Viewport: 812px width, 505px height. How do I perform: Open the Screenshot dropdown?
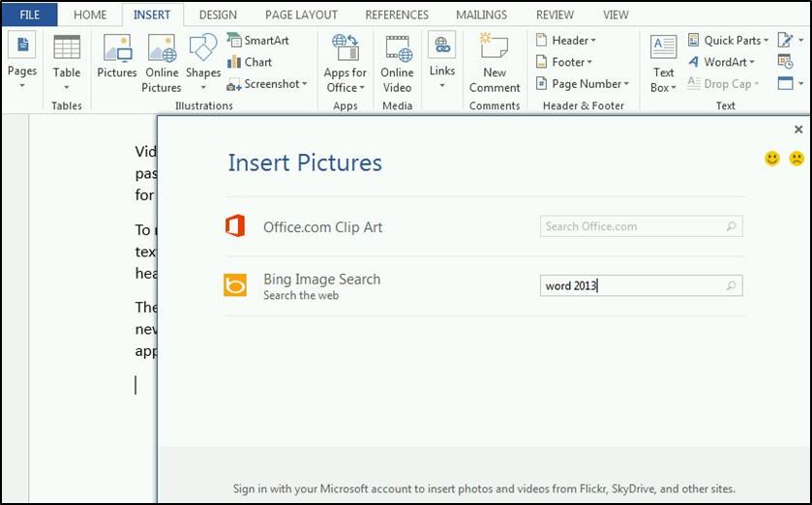pyautogui.click(x=267, y=84)
